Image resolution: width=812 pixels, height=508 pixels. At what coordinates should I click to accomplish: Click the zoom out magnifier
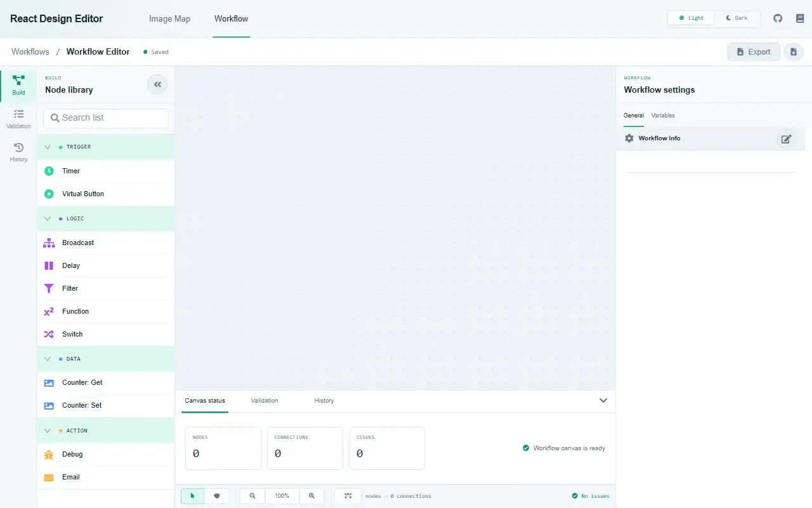[x=252, y=496]
